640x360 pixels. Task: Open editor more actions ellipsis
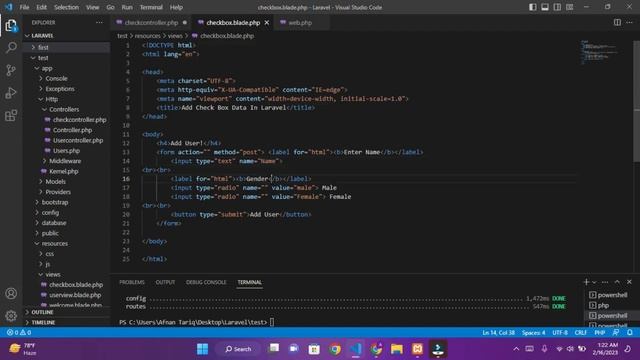point(629,22)
